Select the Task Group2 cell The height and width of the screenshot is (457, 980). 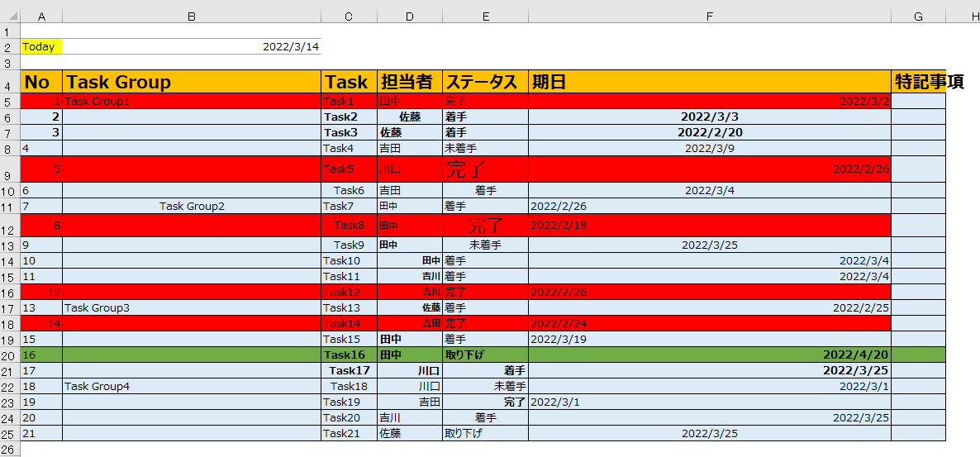click(192, 206)
